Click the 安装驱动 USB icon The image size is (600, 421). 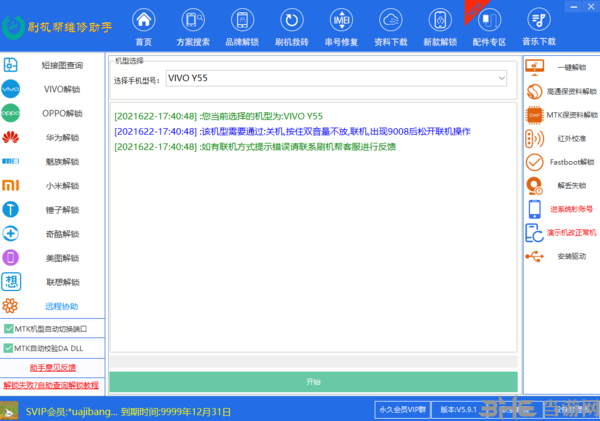(x=535, y=256)
